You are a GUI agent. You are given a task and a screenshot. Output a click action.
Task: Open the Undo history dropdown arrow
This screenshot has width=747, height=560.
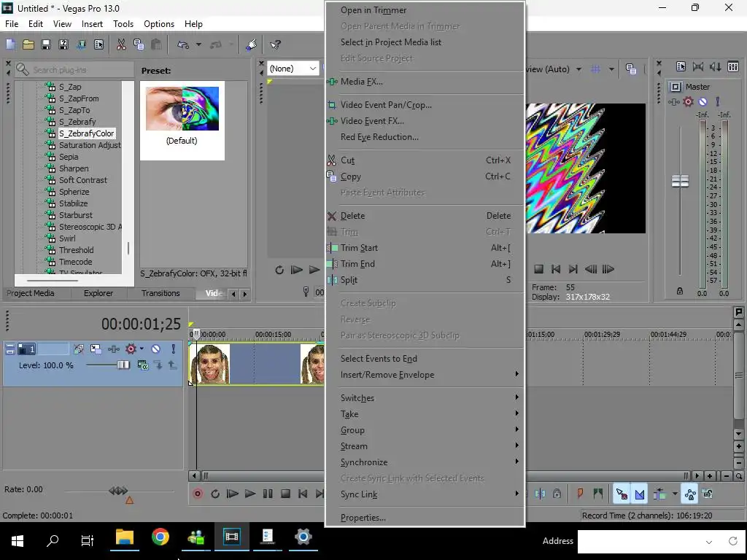click(x=198, y=44)
